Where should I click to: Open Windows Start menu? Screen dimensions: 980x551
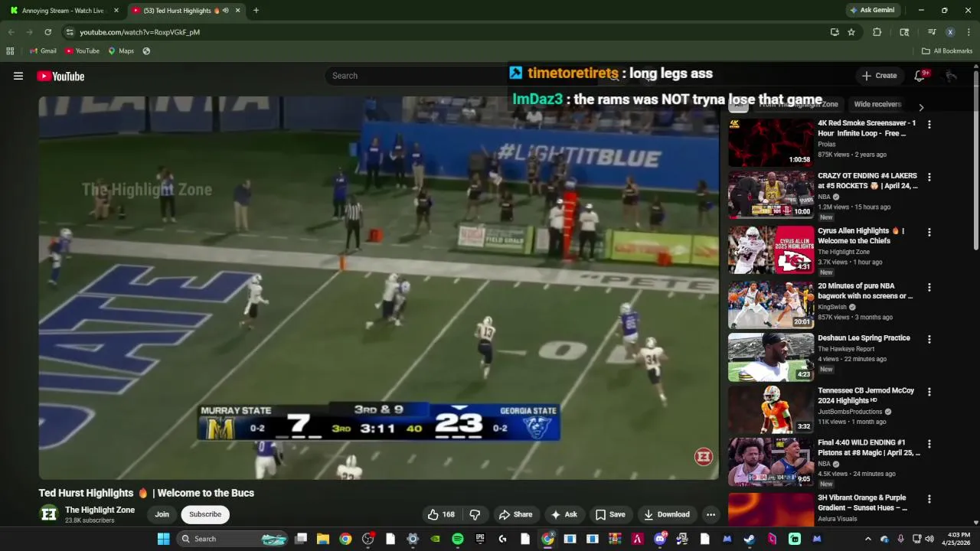(163, 539)
